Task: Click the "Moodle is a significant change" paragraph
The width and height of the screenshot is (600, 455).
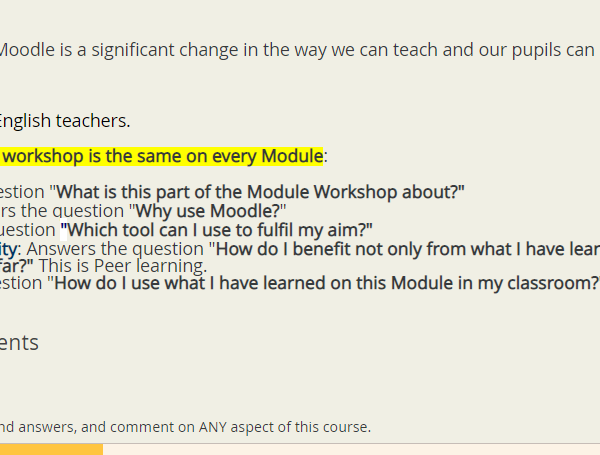Action: [297, 50]
